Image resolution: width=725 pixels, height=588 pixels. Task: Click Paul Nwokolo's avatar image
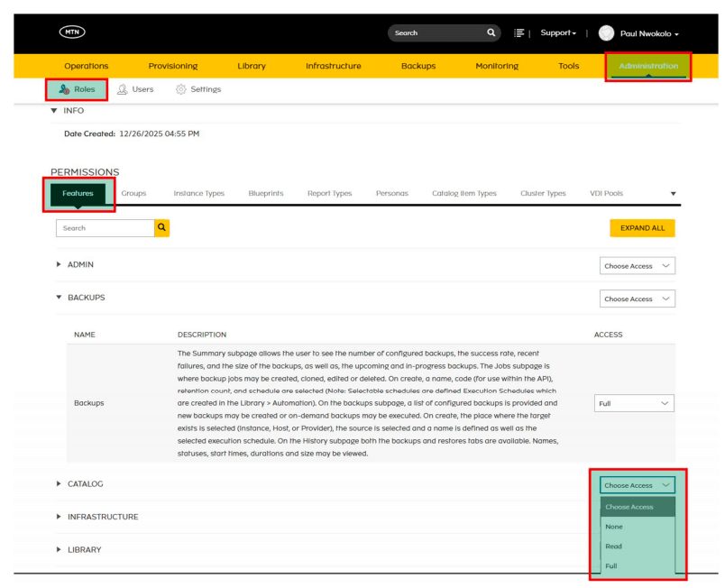click(x=606, y=33)
